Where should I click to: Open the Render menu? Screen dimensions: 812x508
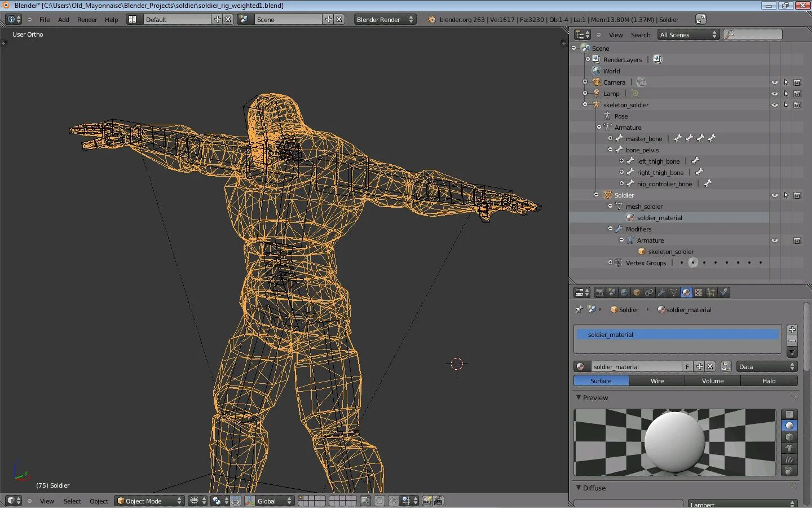87,19
